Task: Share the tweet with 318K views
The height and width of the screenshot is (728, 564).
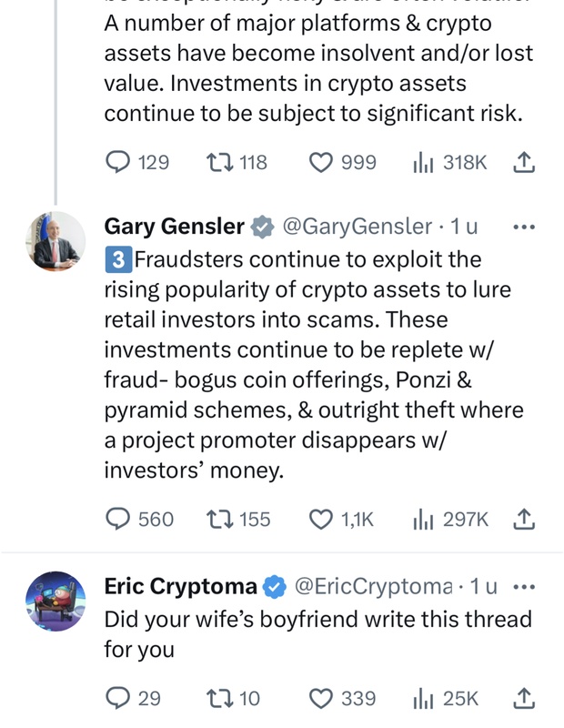Action: (x=523, y=163)
